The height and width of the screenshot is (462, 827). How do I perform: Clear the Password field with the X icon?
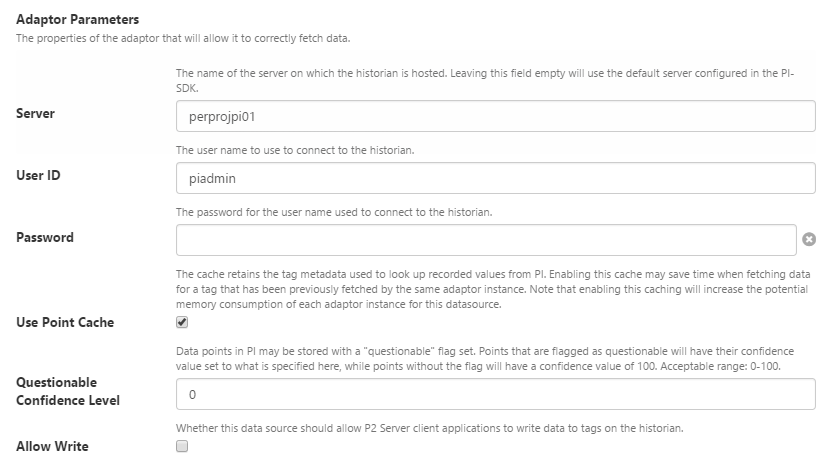click(809, 240)
